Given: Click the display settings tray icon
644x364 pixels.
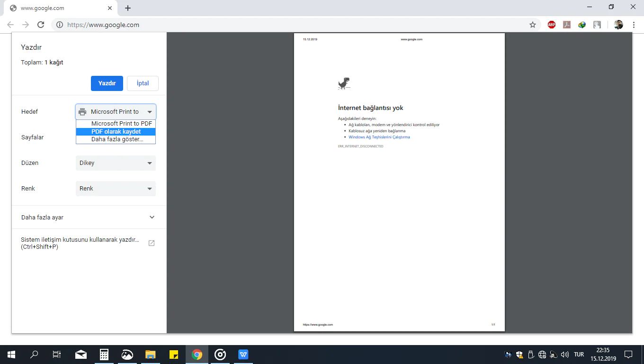Looking at the screenshot, I should (x=508, y=355).
